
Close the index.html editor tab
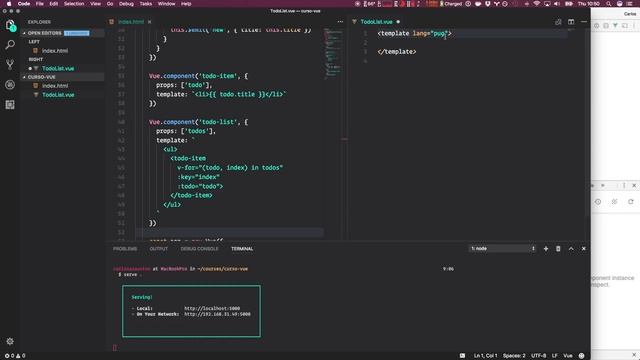click(x=149, y=22)
